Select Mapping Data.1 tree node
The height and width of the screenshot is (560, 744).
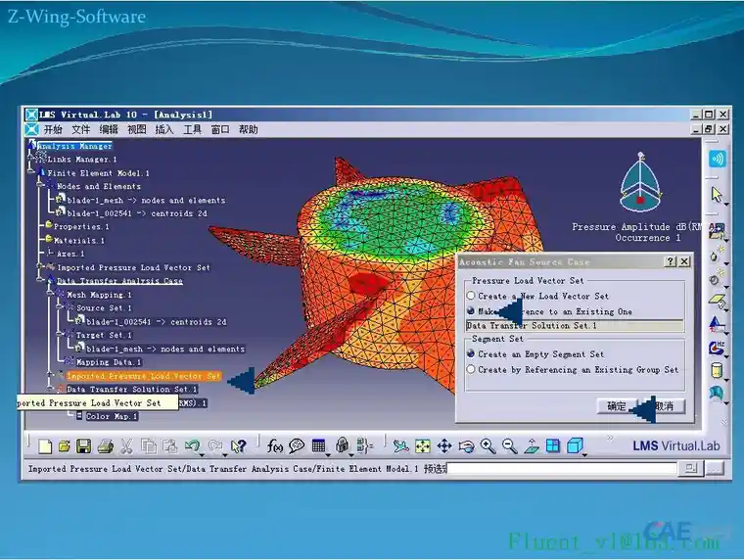109,362
